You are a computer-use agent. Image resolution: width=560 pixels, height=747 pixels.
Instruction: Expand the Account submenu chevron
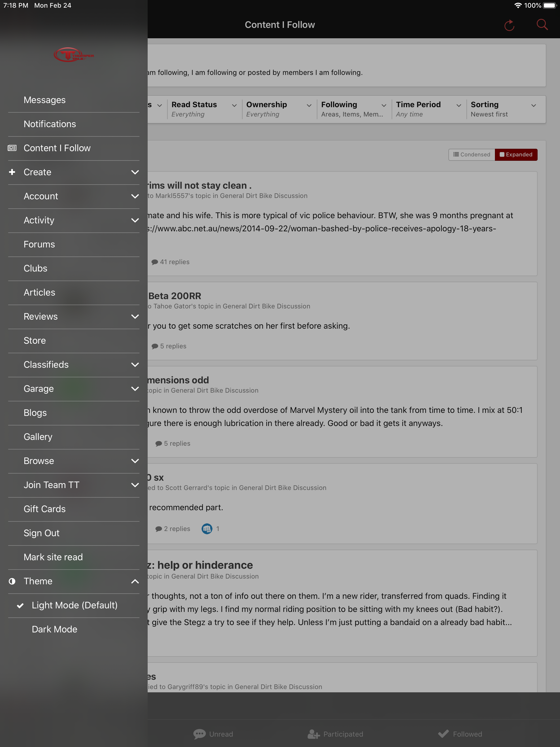[135, 196]
